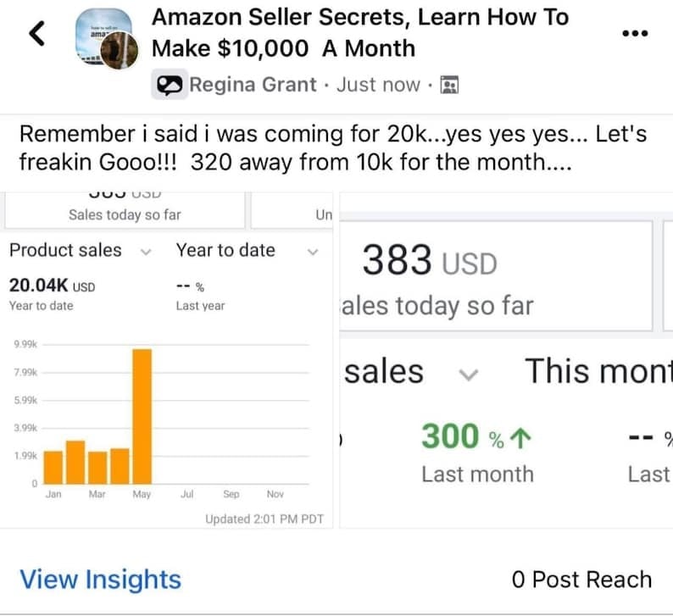Select the tall May bar in chart

[142, 415]
